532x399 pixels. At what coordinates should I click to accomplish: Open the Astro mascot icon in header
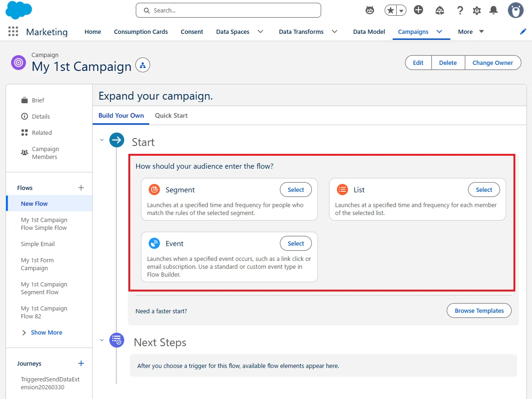(x=370, y=10)
